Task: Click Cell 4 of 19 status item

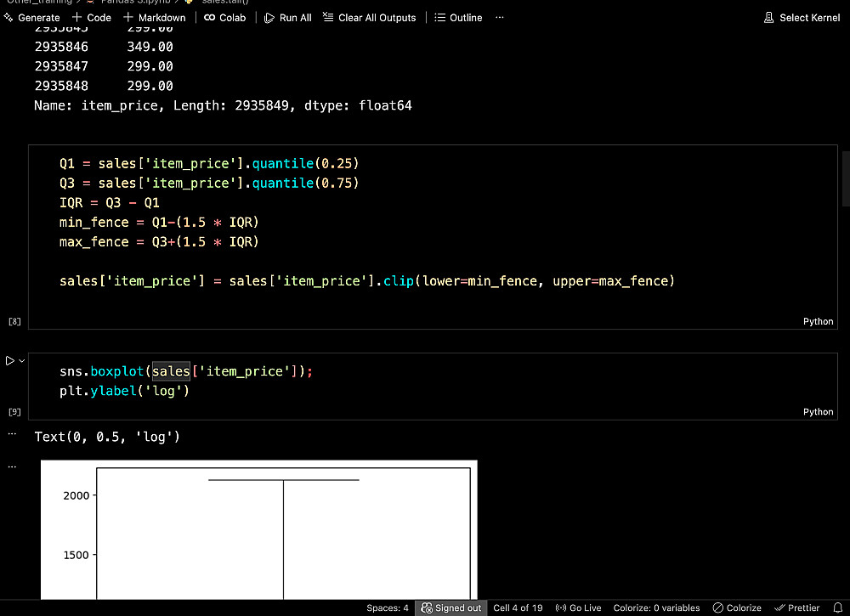Action: click(x=518, y=608)
